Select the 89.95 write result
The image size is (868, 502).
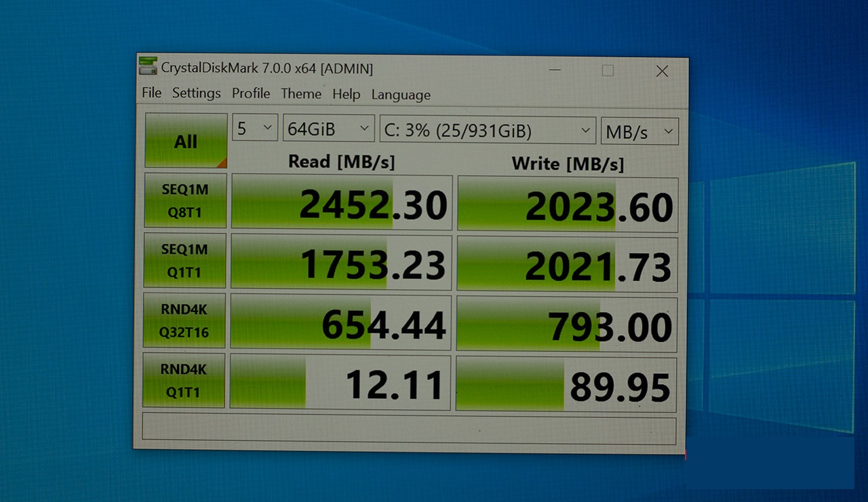pos(566,384)
